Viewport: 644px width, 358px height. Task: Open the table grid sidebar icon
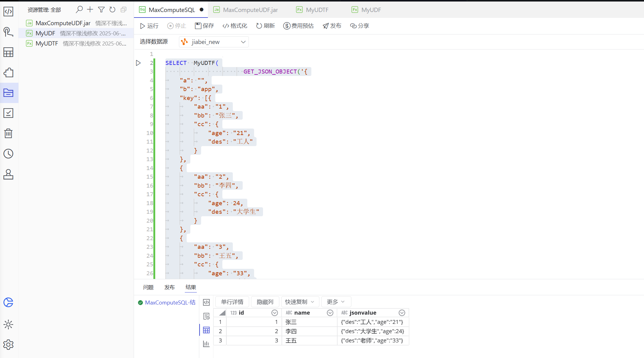(8, 52)
